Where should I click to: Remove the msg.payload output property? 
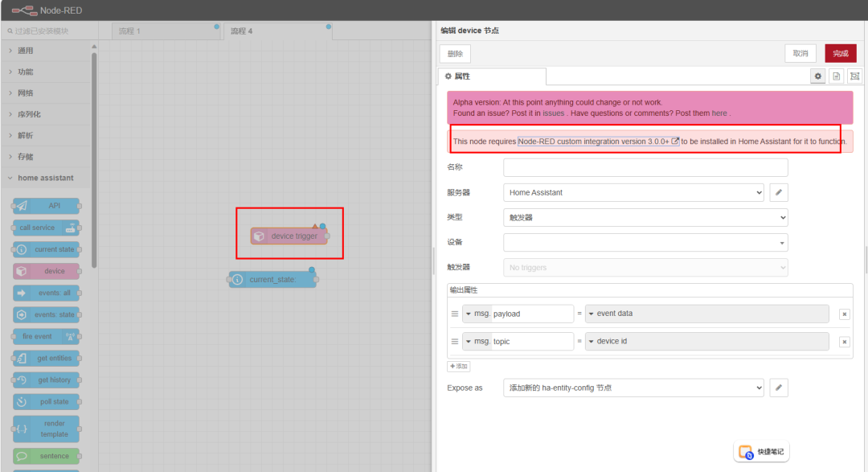coord(844,314)
